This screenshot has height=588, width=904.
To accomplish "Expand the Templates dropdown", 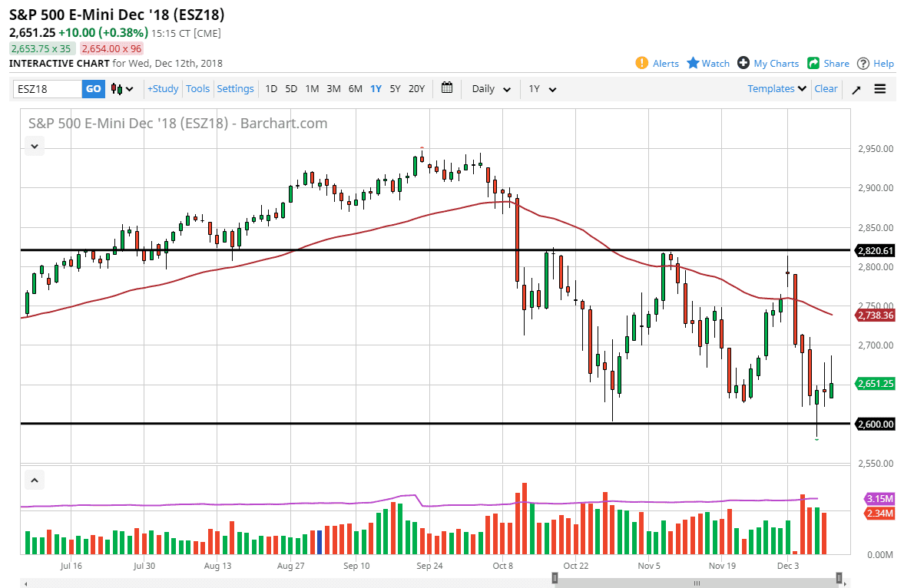I will click(776, 88).
